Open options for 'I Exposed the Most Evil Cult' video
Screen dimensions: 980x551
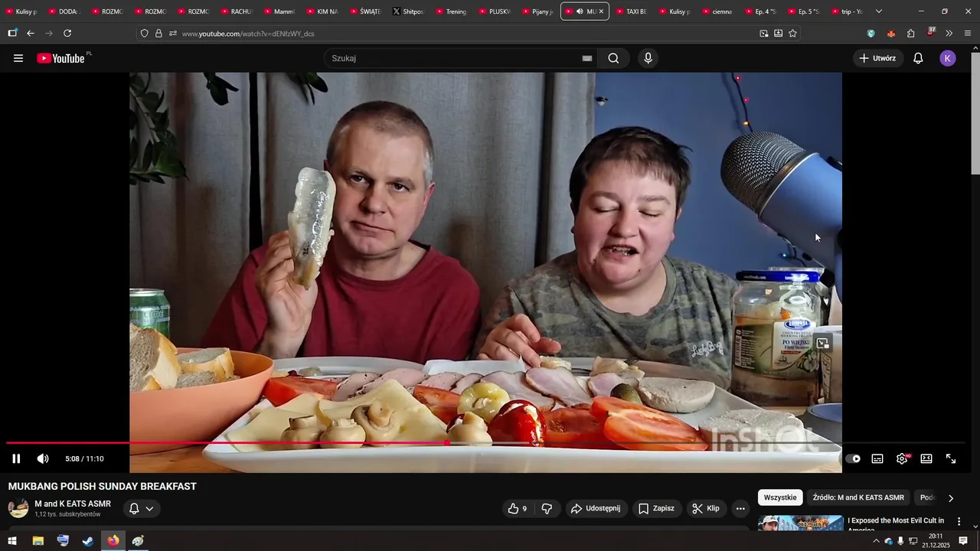point(959,522)
